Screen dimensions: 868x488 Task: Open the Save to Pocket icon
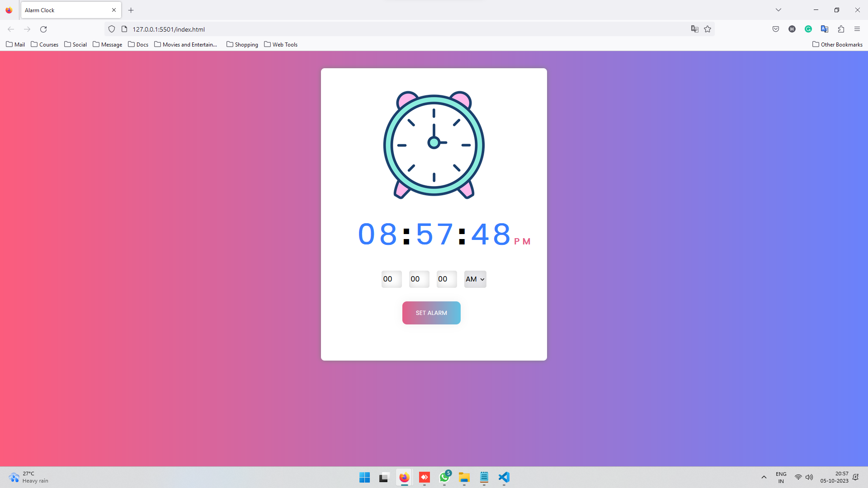point(776,29)
